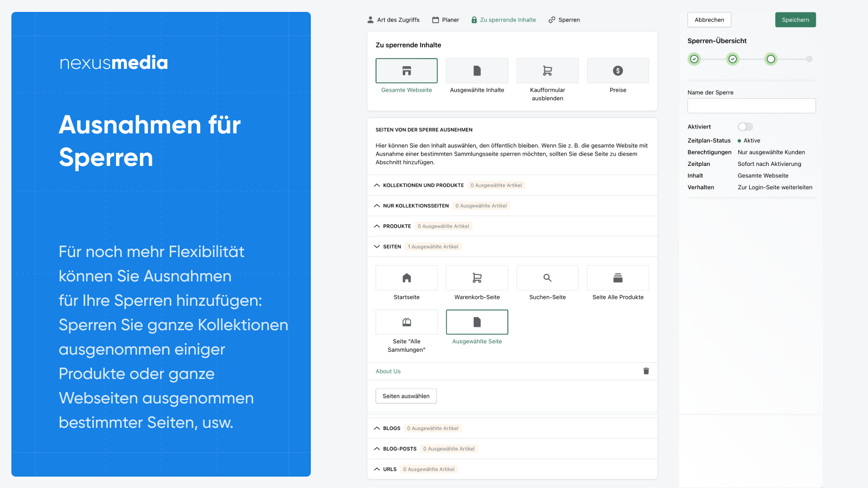Select the Preise dollar icon tile
The image size is (868, 488).
pyautogui.click(x=618, y=70)
